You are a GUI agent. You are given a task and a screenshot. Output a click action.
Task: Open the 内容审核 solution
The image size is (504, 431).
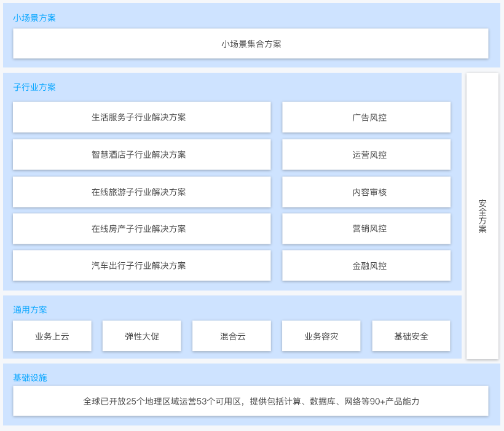[x=366, y=192]
